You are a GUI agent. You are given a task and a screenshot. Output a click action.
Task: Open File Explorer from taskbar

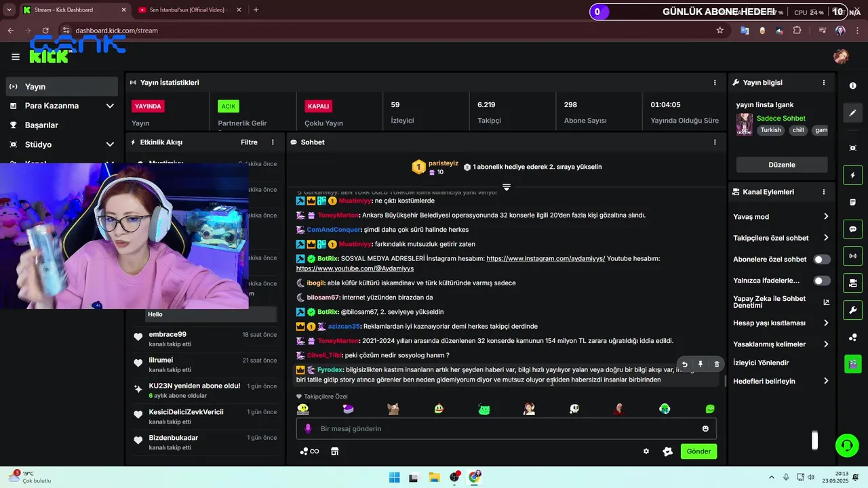click(x=434, y=477)
